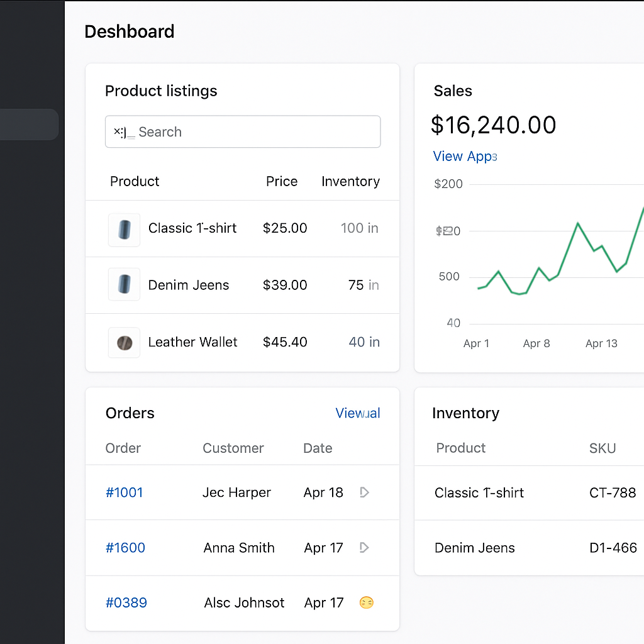
Task: Open the Leather Wallet product thumbnail
Action: coord(124,343)
